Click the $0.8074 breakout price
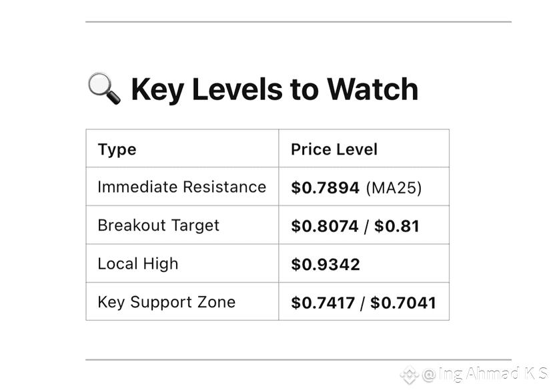The image size is (553, 392). (x=324, y=226)
